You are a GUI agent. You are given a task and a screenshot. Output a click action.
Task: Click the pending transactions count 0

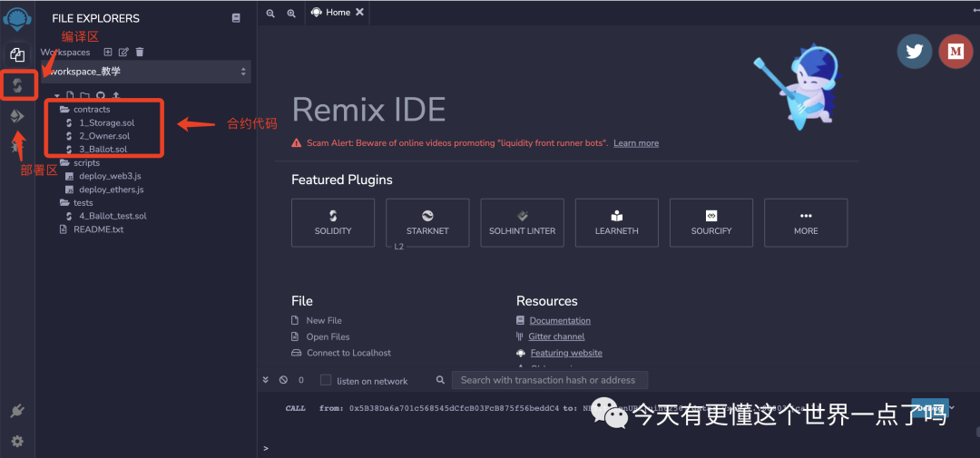pyautogui.click(x=301, y=380)
